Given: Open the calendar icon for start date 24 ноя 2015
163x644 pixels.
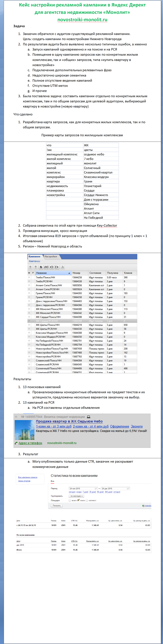Looking at the screenshot, I should [x=96, y=488].
